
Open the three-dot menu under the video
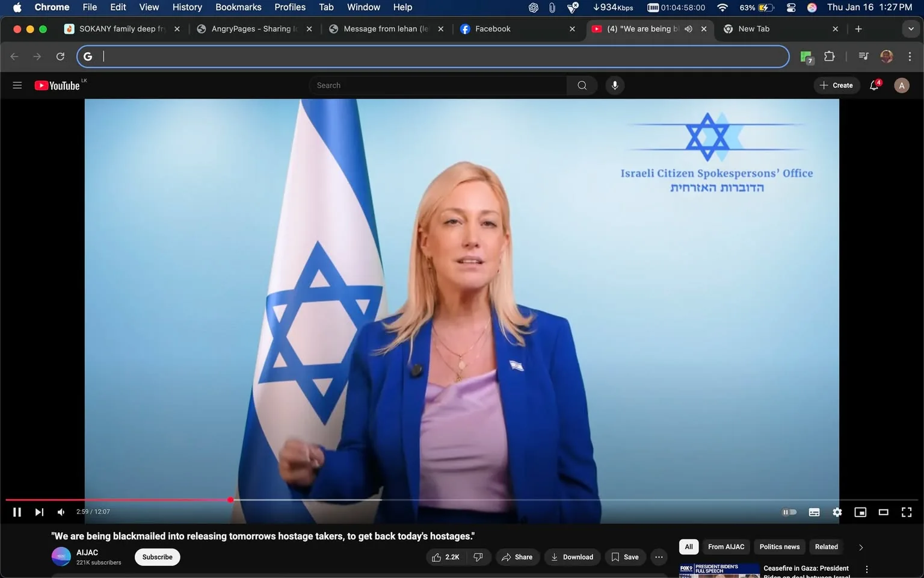pos(658,557)
